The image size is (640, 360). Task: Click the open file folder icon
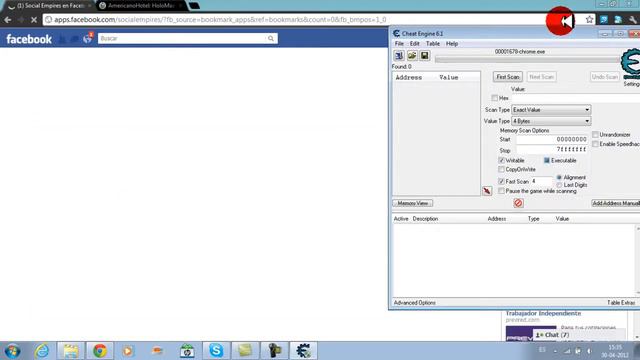point(412,56)
